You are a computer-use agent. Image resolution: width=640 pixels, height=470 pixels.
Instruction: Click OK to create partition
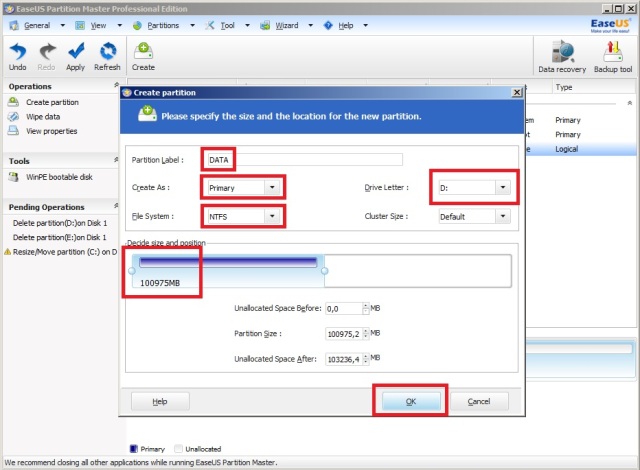pos(411,401)
